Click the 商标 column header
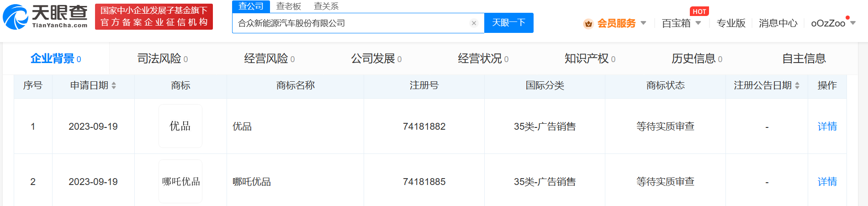This screenshot has height=206, width=868. [x=180, y=85]
